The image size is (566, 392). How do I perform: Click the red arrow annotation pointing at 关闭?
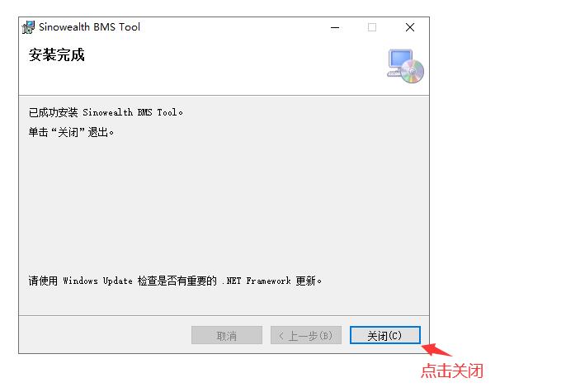pyautogui.click(x=436, y=350)
